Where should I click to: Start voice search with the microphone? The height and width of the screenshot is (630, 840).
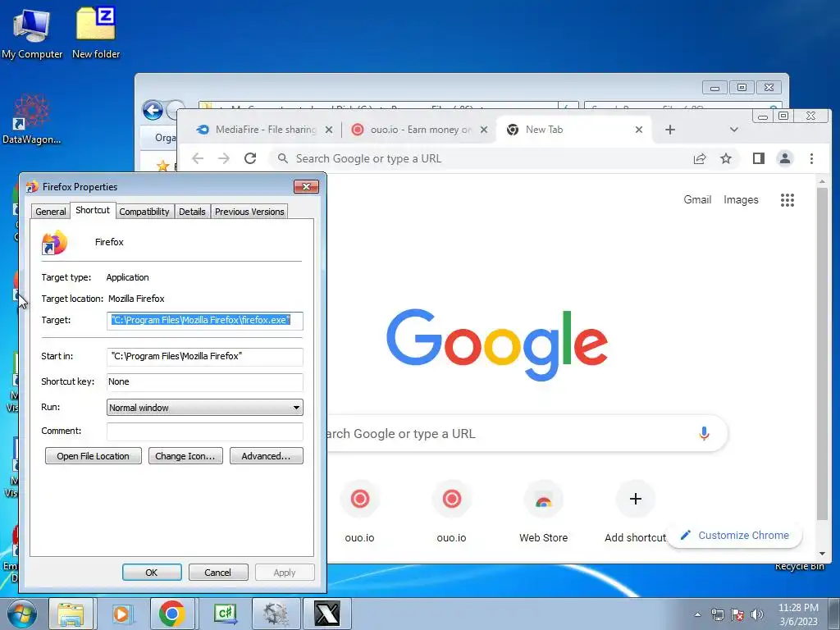(x=704, y=433)
